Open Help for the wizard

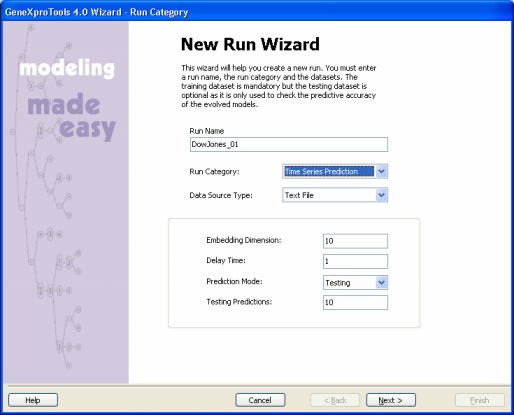coord(33,400)
